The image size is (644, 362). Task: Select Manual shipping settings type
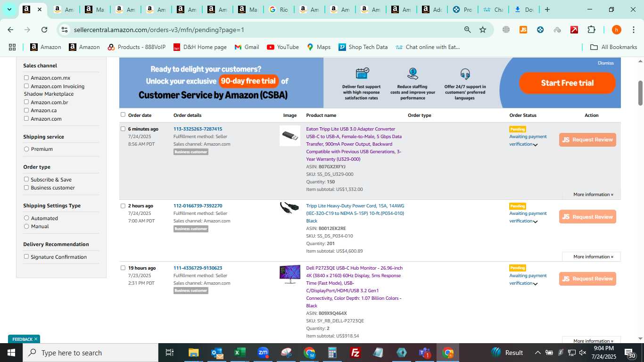pos(26,226)
